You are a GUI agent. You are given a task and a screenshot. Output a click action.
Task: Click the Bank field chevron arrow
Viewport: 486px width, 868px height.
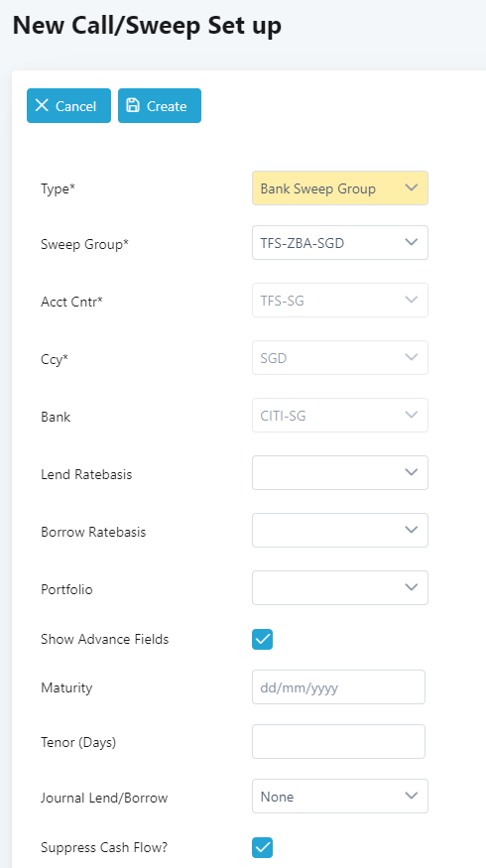[x=411, y=415]
